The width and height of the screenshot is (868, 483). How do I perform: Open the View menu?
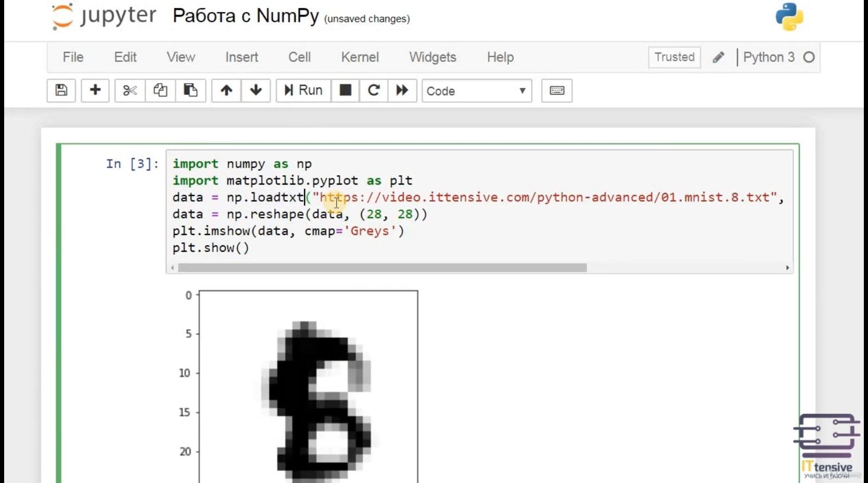(181, 57)
